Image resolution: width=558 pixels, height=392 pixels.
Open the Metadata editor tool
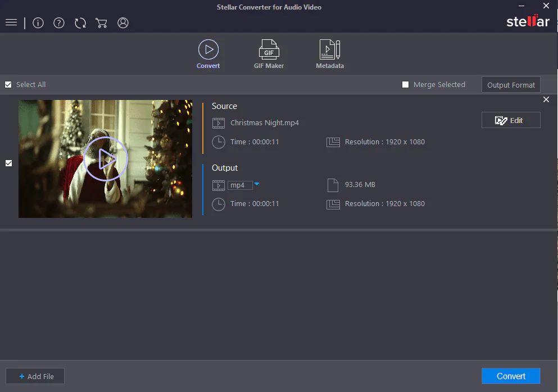coord(330,54)
